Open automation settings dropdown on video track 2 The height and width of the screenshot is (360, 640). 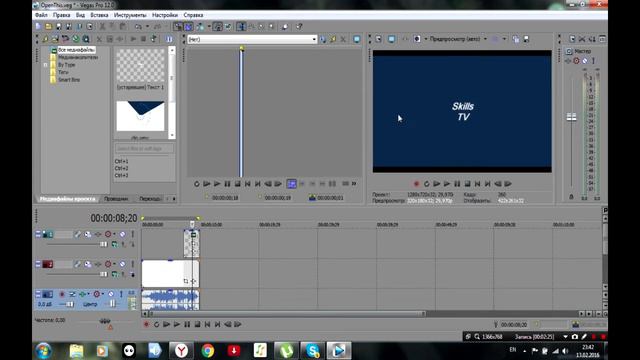pos(114,264)
